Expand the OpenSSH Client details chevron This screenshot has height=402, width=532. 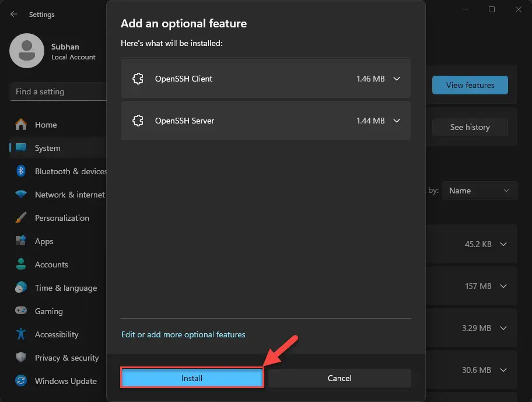point(397,79)
